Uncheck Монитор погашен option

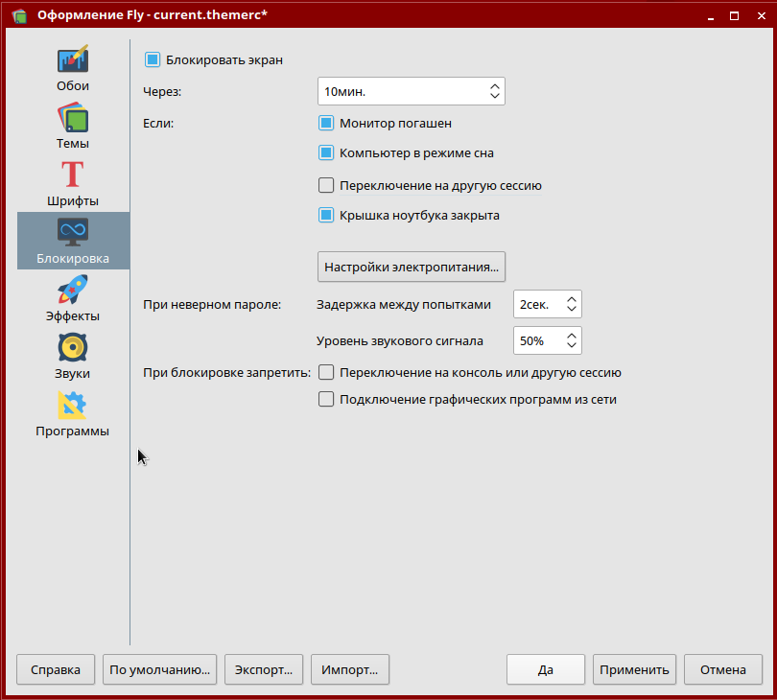pyautogui.click(x=326, y=123)
